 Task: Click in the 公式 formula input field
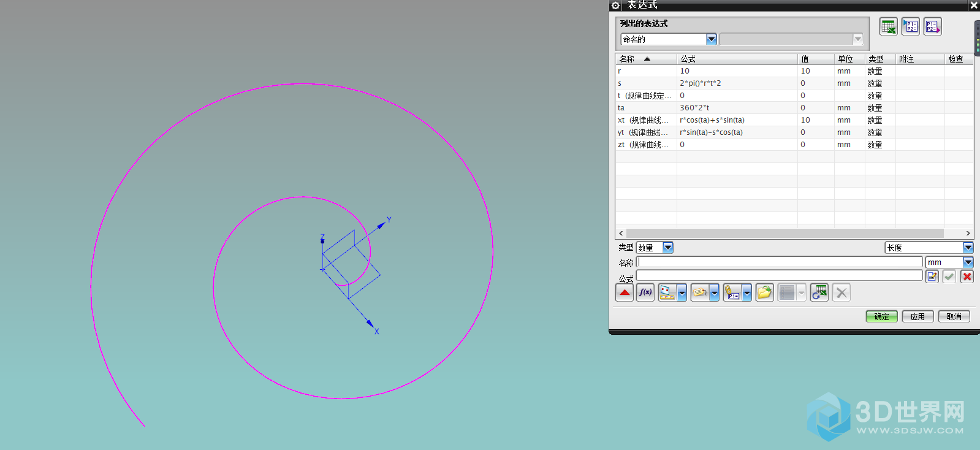pos(779,275)
